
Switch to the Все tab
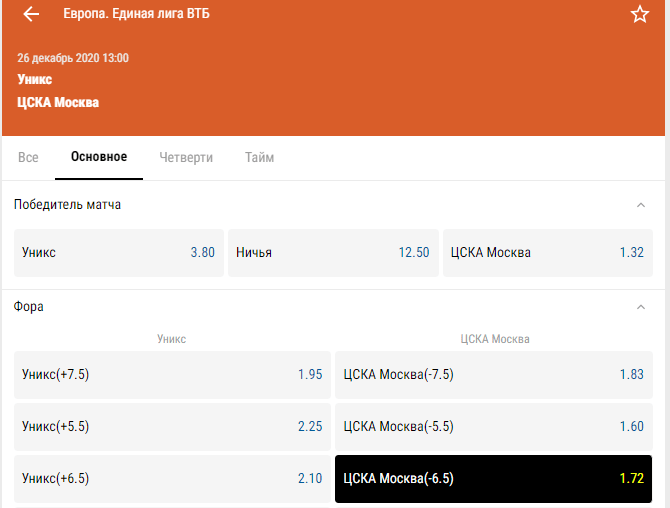click(x=28, y=157)
